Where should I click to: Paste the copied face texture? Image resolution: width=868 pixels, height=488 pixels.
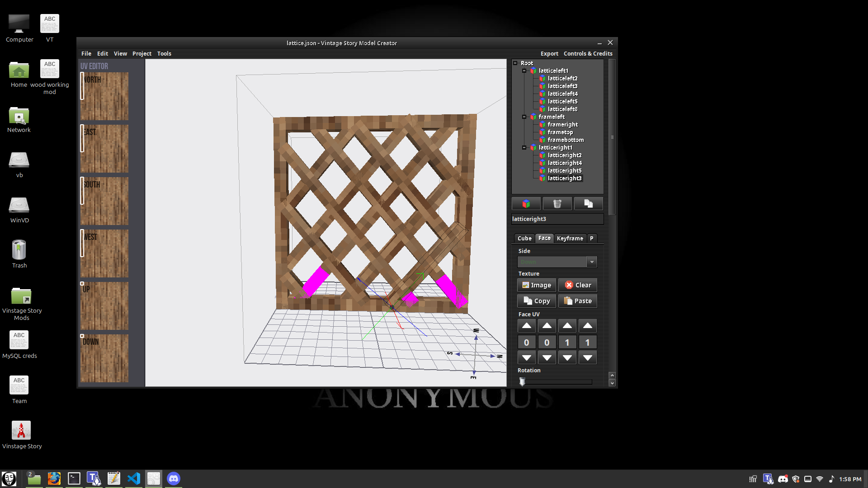[578, 301]
